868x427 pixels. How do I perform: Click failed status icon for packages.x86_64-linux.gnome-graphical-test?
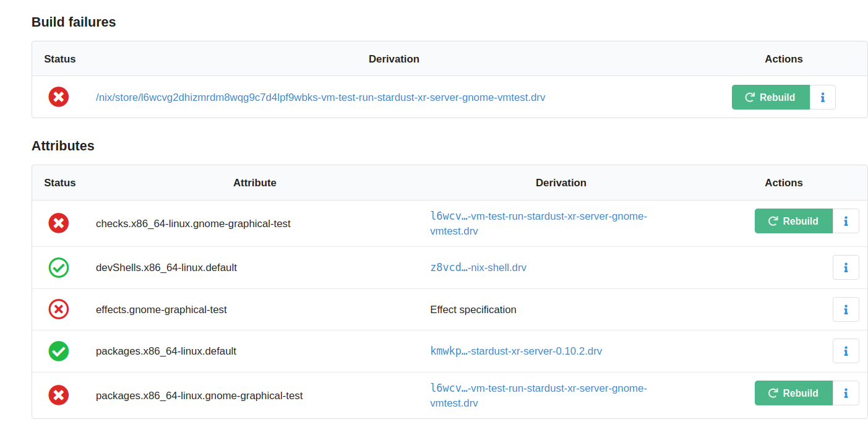click(59, 395)
